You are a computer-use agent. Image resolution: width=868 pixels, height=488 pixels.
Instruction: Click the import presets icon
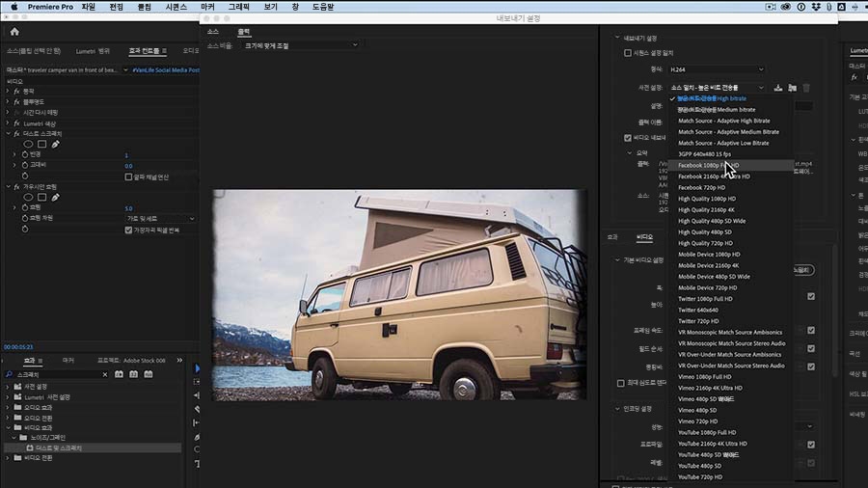[x=792, y=88]
